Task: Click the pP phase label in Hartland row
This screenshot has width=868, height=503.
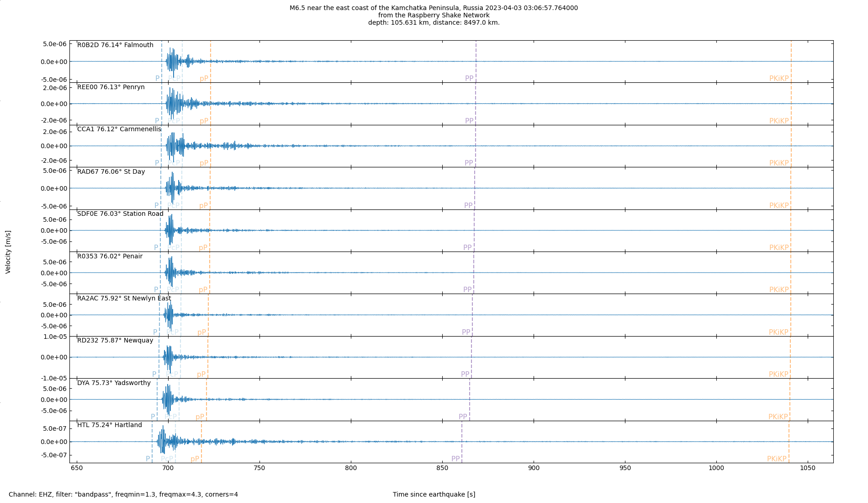Action: (195, 459)
